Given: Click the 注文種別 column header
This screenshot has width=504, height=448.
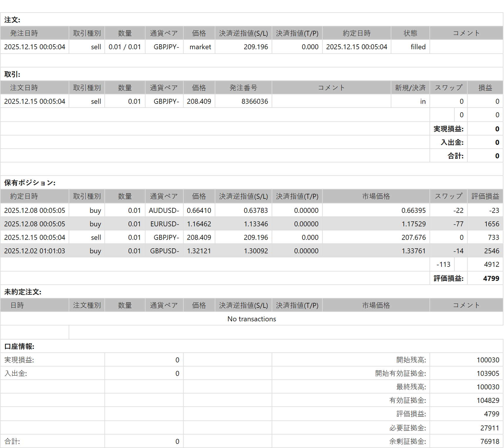Looking at the screenshot, I should click(87, 305).
